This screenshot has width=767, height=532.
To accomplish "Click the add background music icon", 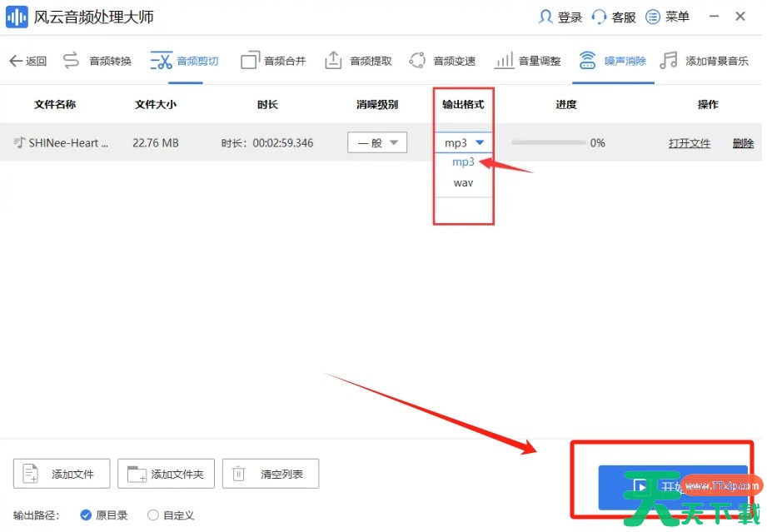I will pos(668,61).
